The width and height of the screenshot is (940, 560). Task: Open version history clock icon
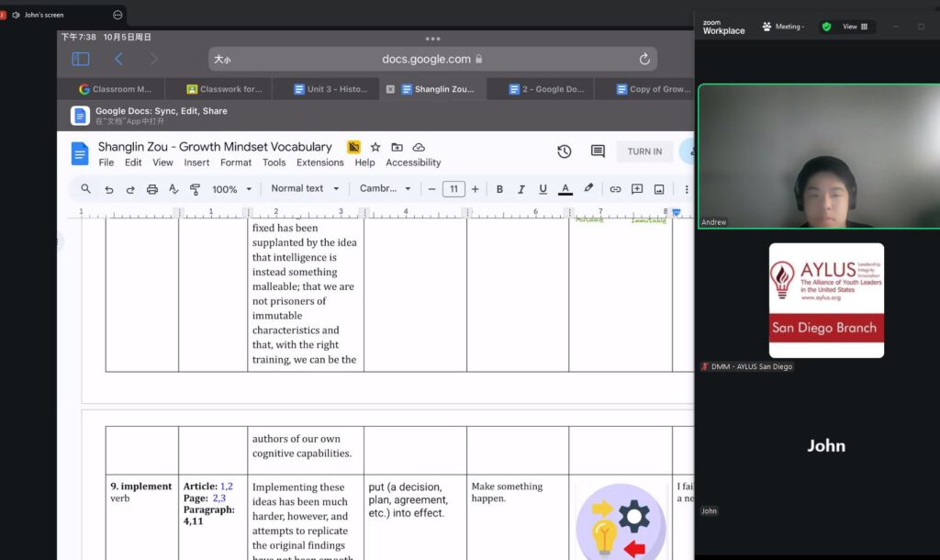click(x=564, y=151)
